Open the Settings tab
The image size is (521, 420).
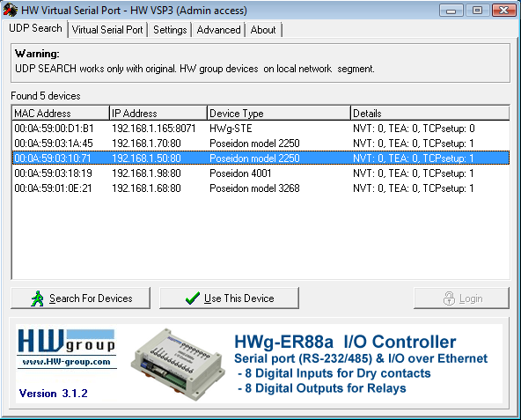tap(170, 30)
